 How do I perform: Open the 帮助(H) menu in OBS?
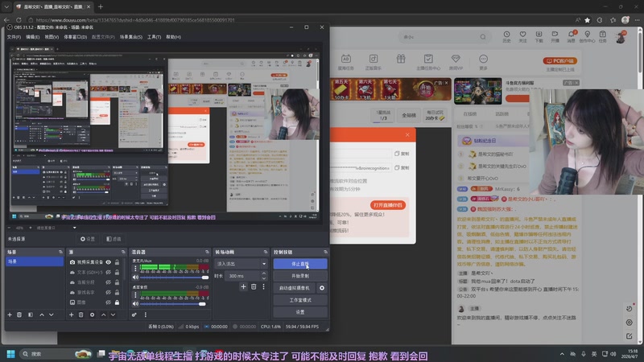(173, 37)
